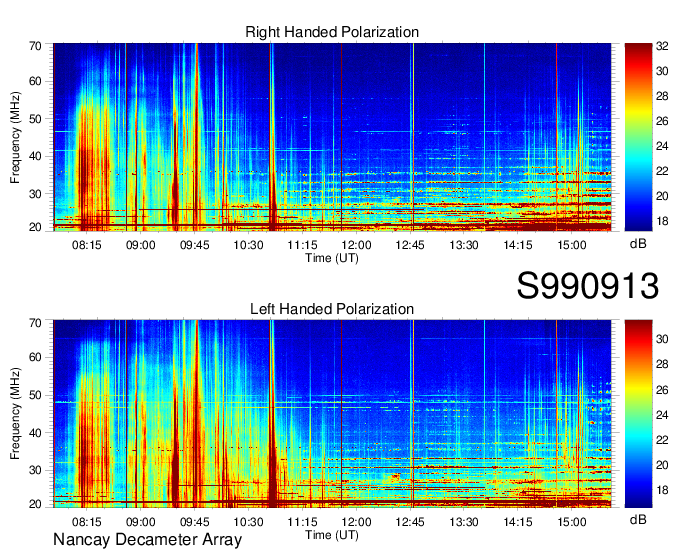Click the 50 MHz tick of Right Handed plot

pos(35,119)
